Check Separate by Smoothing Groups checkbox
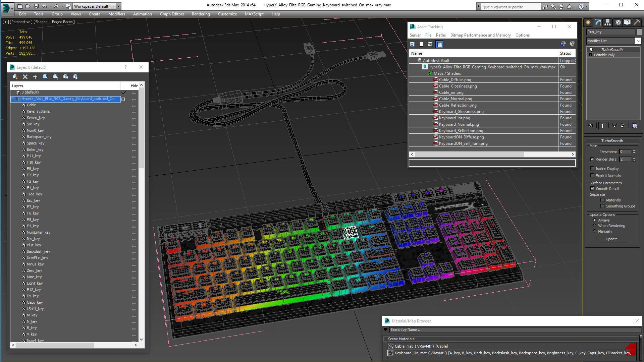The height and width of the screenshot is (362, 644). click(603, 206)
